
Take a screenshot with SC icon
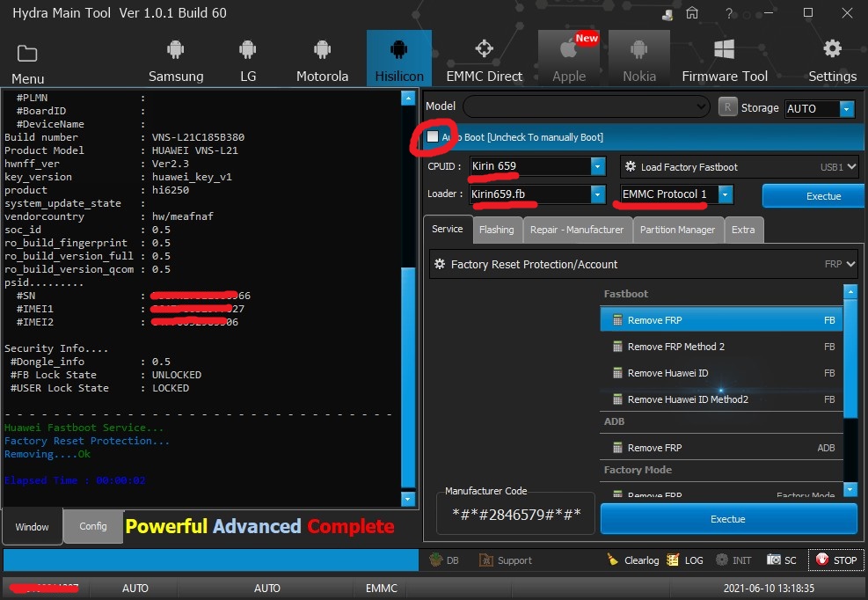[773, 560]
